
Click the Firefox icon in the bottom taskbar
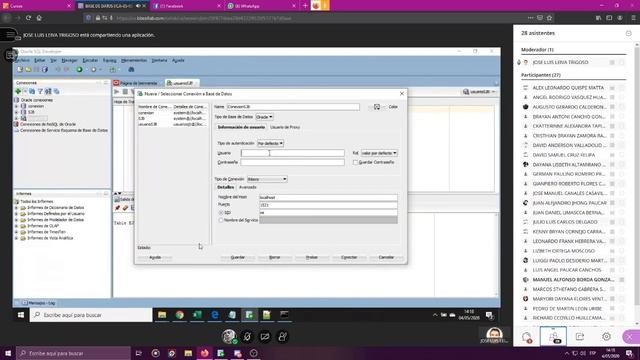point(204,353)
